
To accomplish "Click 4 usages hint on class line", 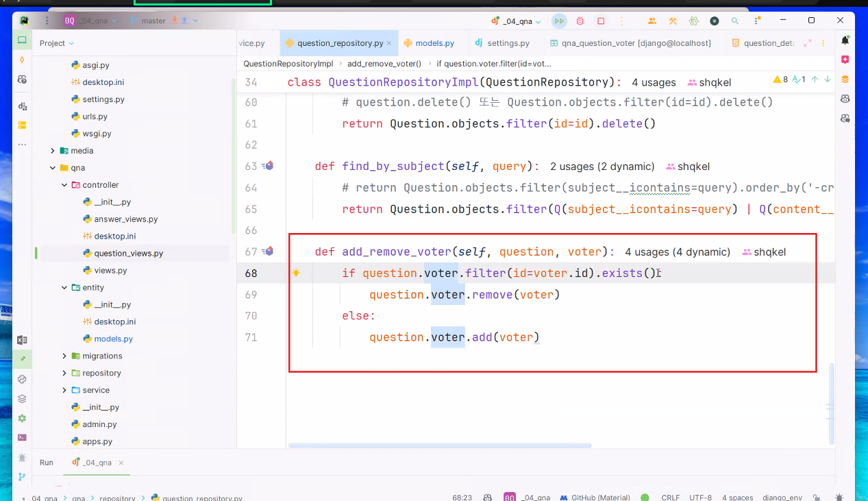I will (654, 82).
